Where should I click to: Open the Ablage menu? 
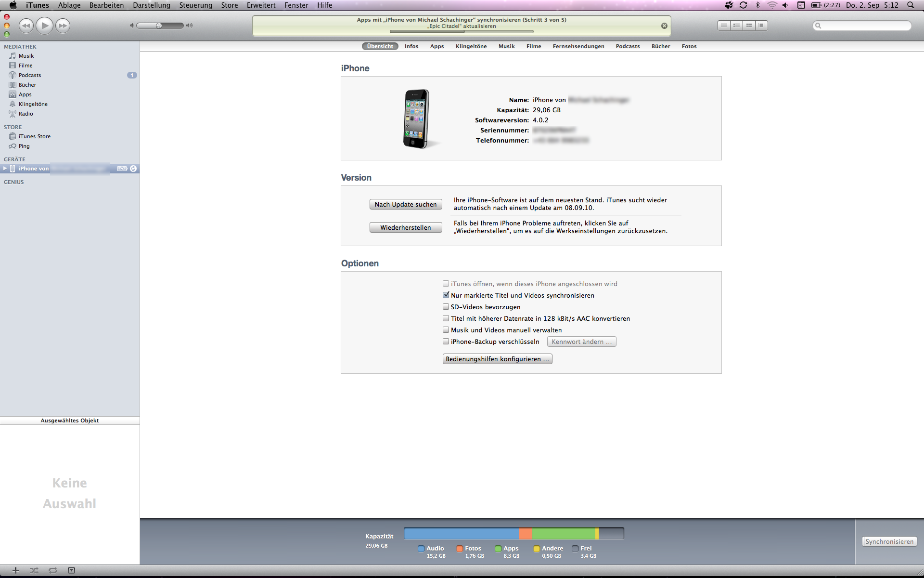pyautogui.click(x=69, y=5)
